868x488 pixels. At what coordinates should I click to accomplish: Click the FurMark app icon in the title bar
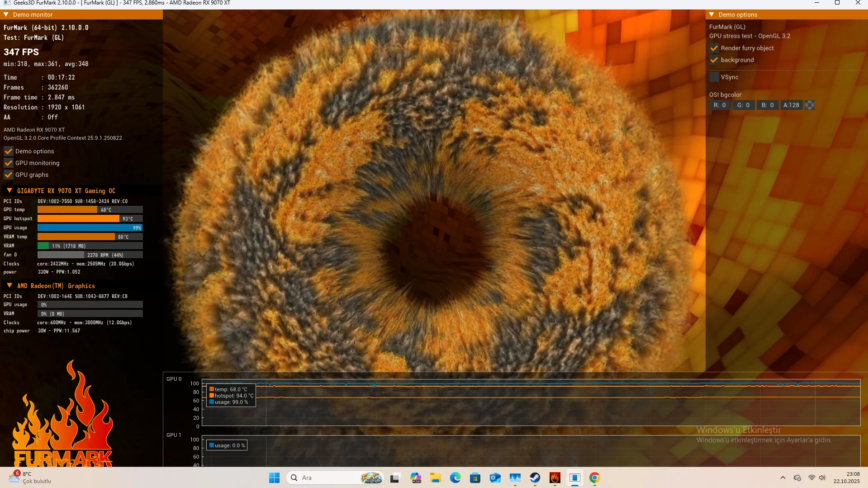click(x=7, y=3)
